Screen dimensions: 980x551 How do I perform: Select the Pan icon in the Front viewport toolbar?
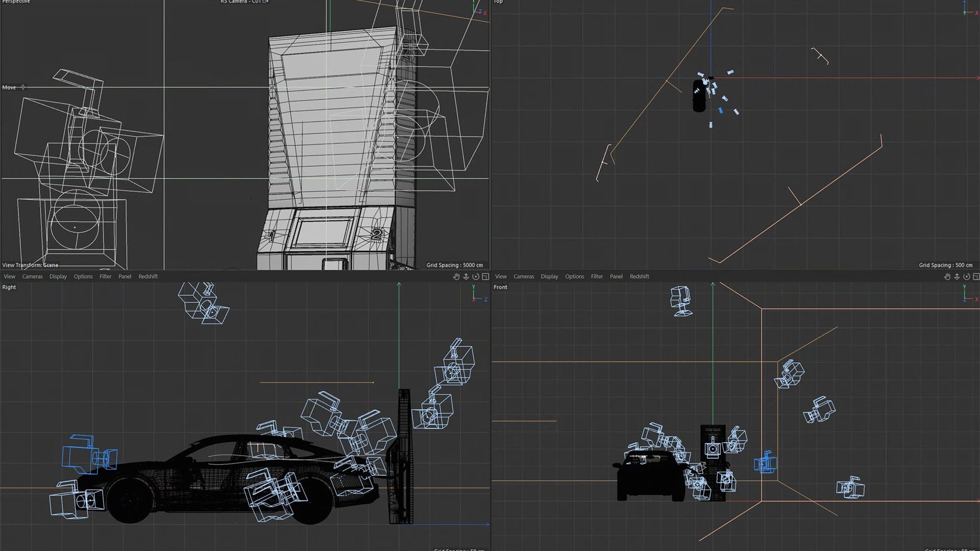(x=947, y=277)
